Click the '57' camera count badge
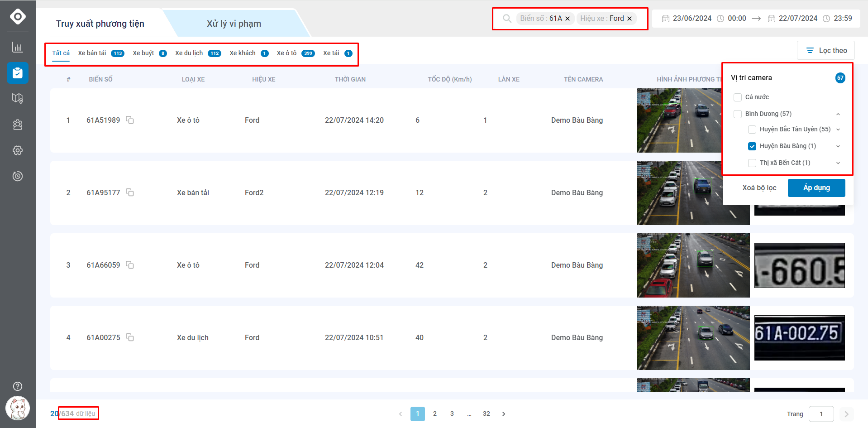868x428 pixels. pos(840,78)
